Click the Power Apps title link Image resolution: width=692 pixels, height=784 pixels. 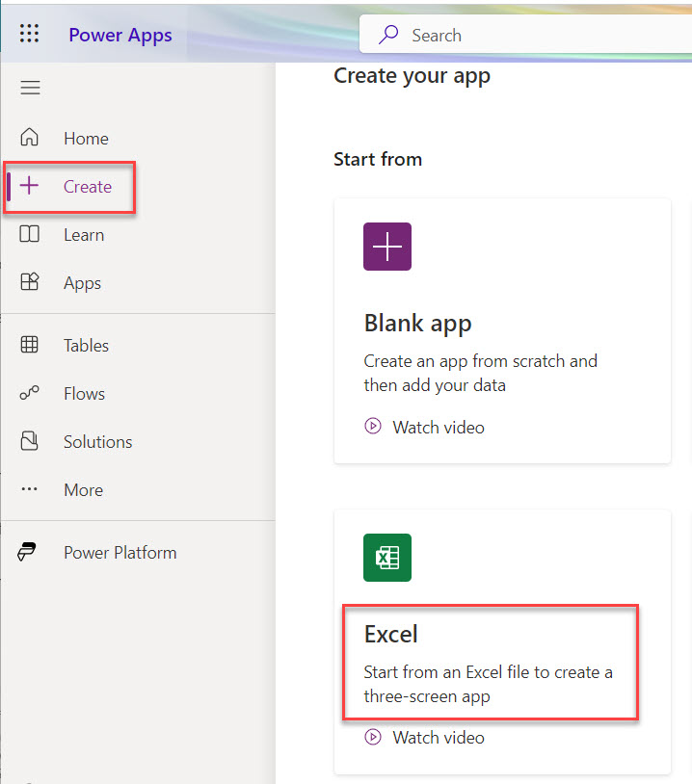(x=120, y=36)
